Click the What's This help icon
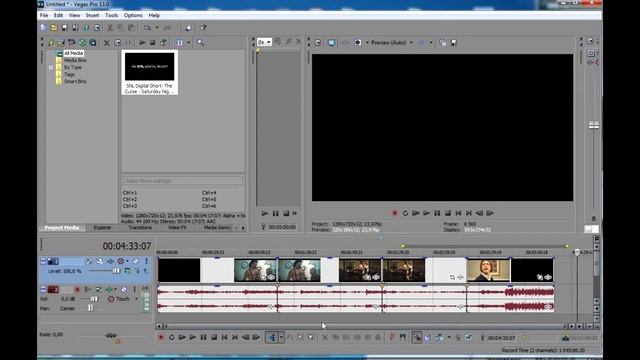Viewport: 640px width, 360px height. [x=203, y=28]
